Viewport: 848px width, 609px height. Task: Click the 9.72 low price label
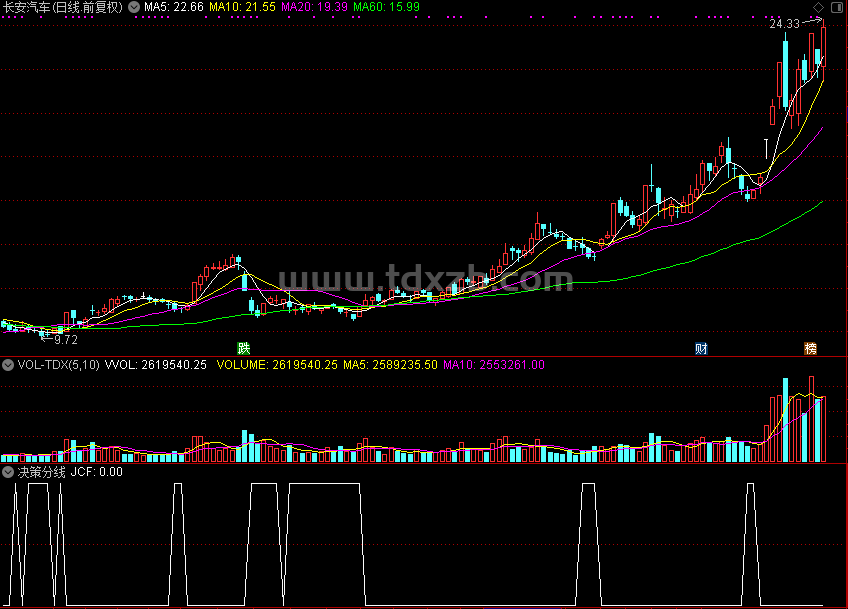[x=66, y=340]
